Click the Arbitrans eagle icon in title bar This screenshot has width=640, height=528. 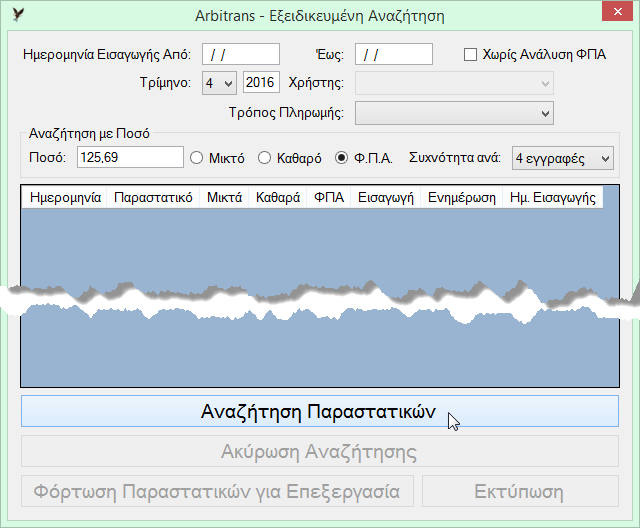(x=18, y=15)
